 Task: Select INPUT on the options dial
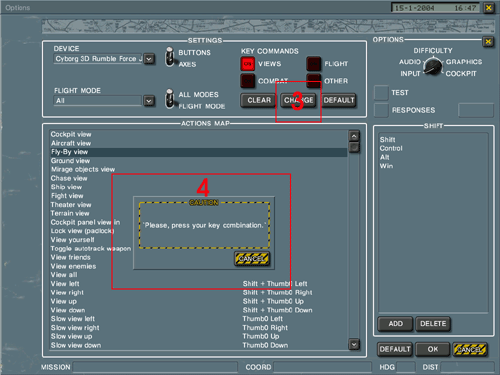410,74
